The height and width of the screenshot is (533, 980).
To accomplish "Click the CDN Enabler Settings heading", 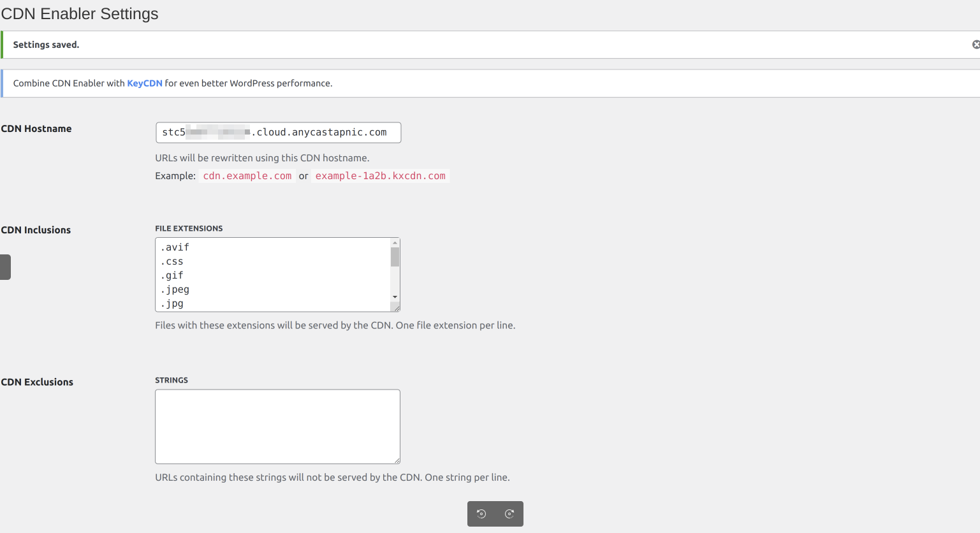I will (x=80, y=14).
